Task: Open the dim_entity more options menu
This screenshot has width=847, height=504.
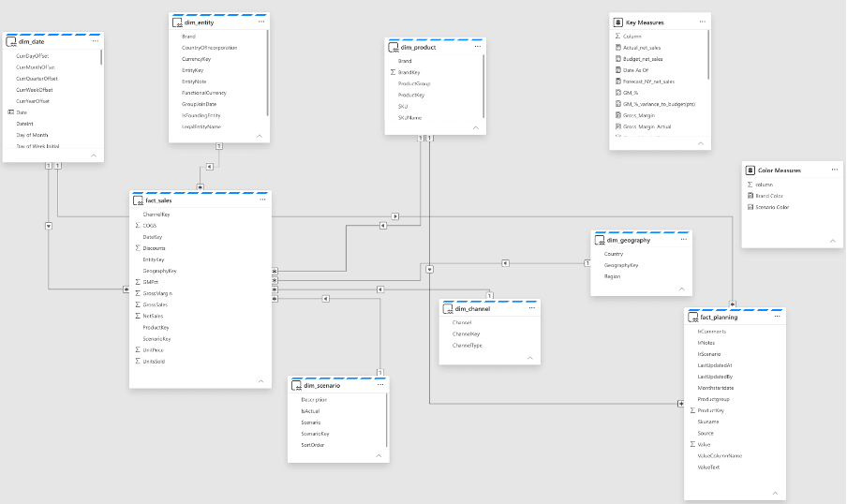Action: [261, 22]
